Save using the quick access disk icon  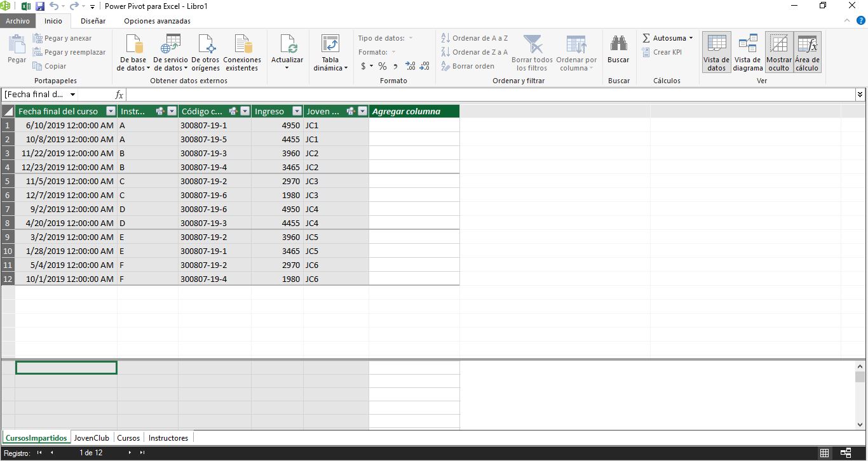coord(39,6)
